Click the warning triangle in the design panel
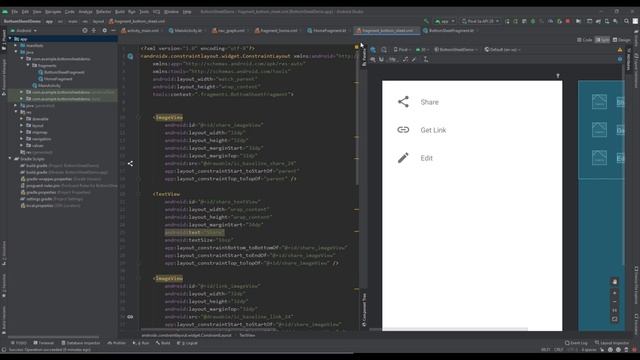Screen dimensions: 640x360 pos(620,50)
